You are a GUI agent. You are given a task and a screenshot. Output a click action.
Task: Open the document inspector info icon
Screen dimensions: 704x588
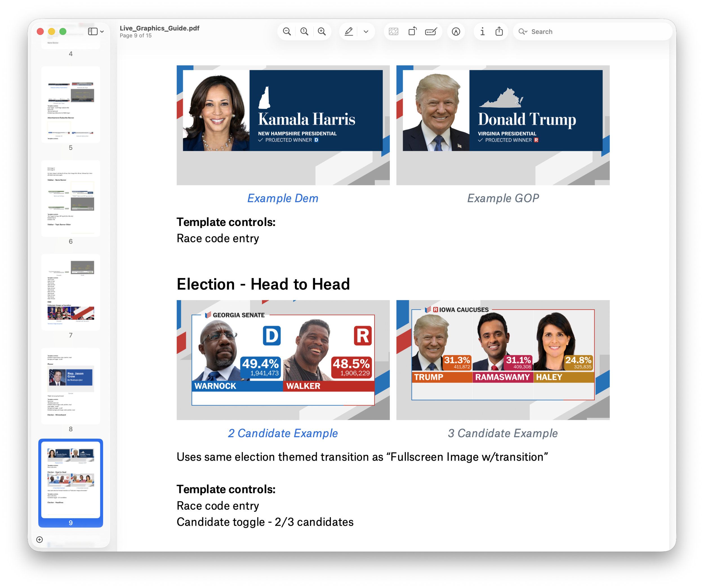[482, 32]
